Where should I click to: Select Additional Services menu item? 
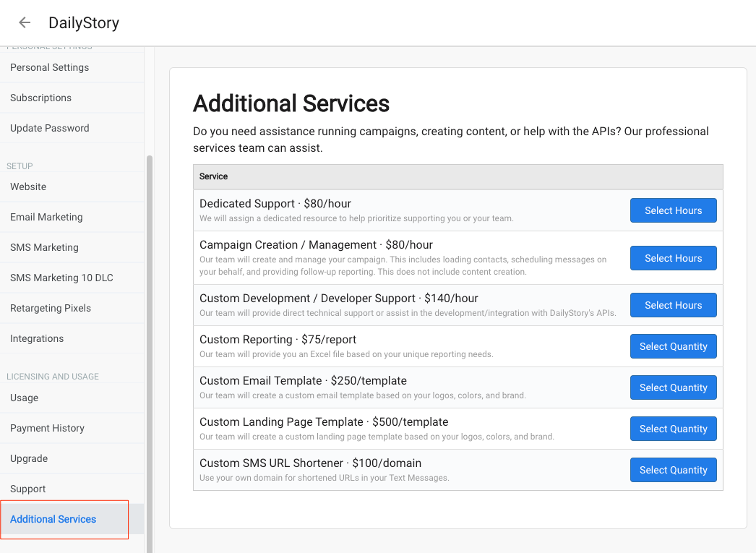tap(53, 519)
